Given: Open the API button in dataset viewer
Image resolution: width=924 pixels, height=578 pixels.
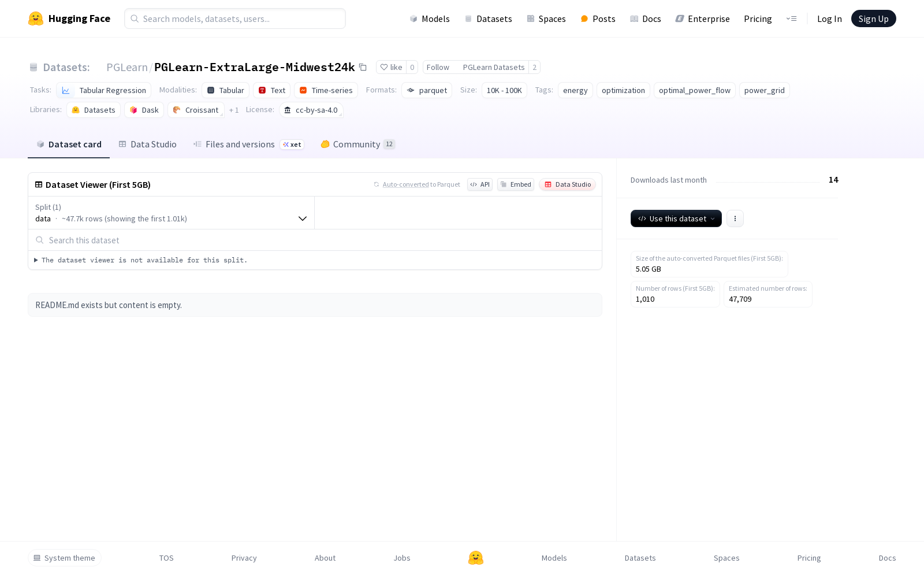Looking at the screenshot, I should tap(480, 184).
